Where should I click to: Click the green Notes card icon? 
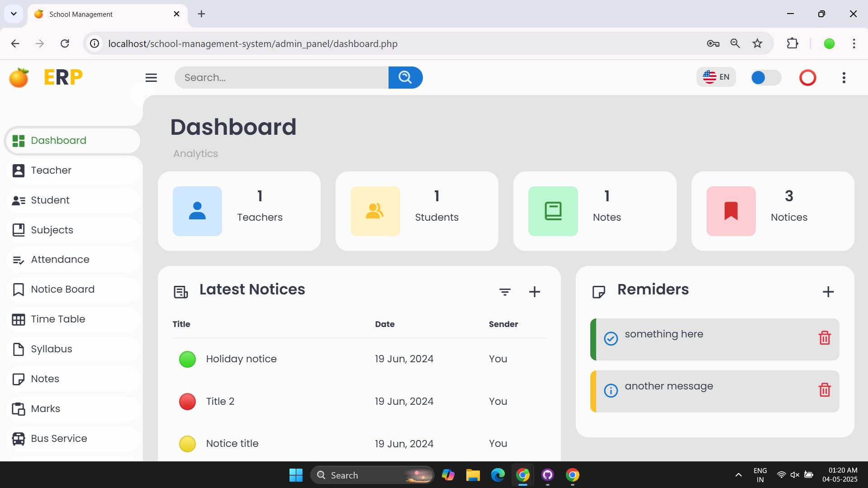click(553, 211)
